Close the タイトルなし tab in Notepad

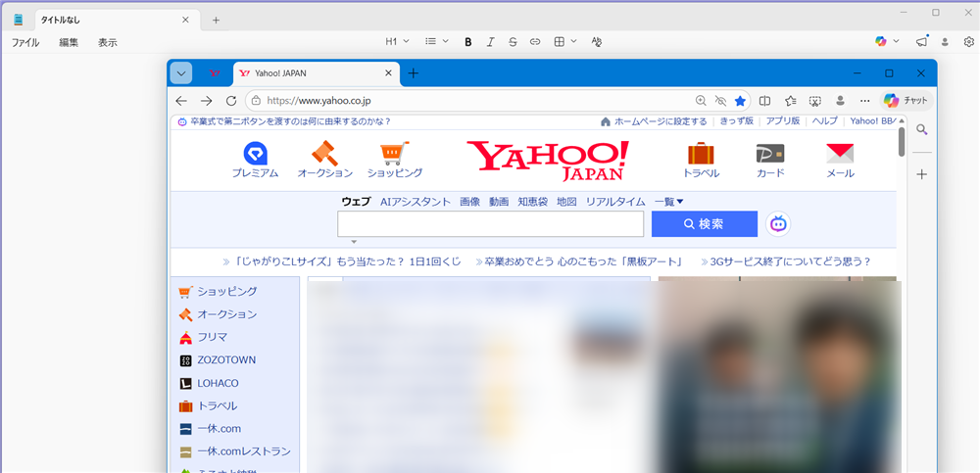click(185, 20)
